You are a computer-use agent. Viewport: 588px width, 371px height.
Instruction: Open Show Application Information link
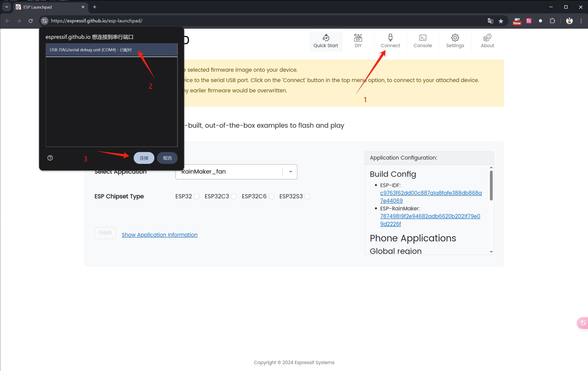pos(159,235)
